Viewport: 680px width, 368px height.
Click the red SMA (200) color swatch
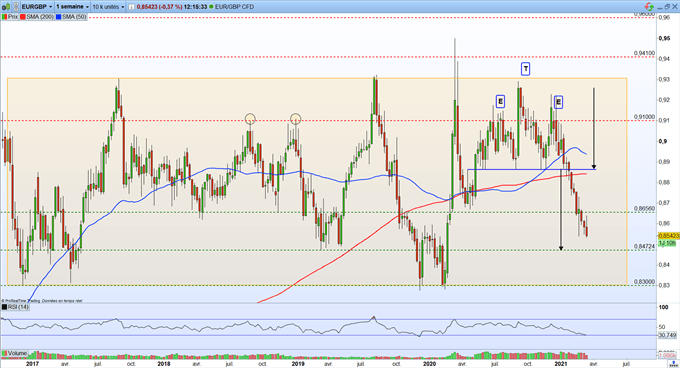click(23, 17)
